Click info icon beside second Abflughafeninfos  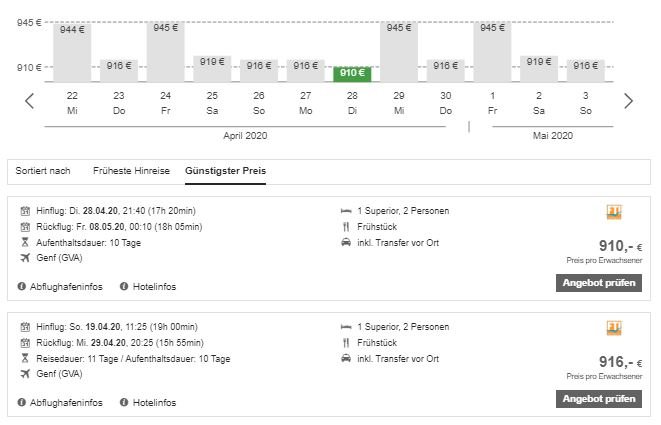tap(22, 402)
